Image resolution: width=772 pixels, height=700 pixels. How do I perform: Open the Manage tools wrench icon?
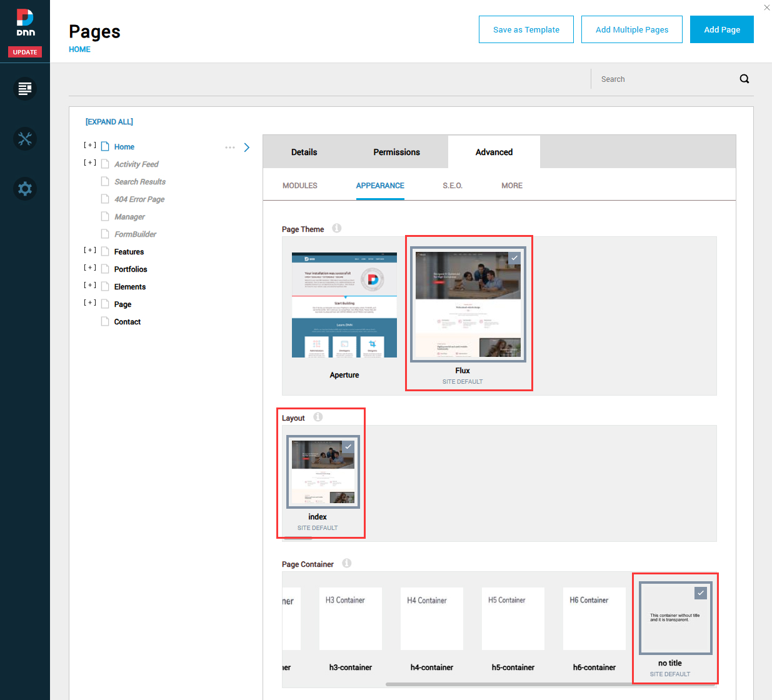coord(25,139)
